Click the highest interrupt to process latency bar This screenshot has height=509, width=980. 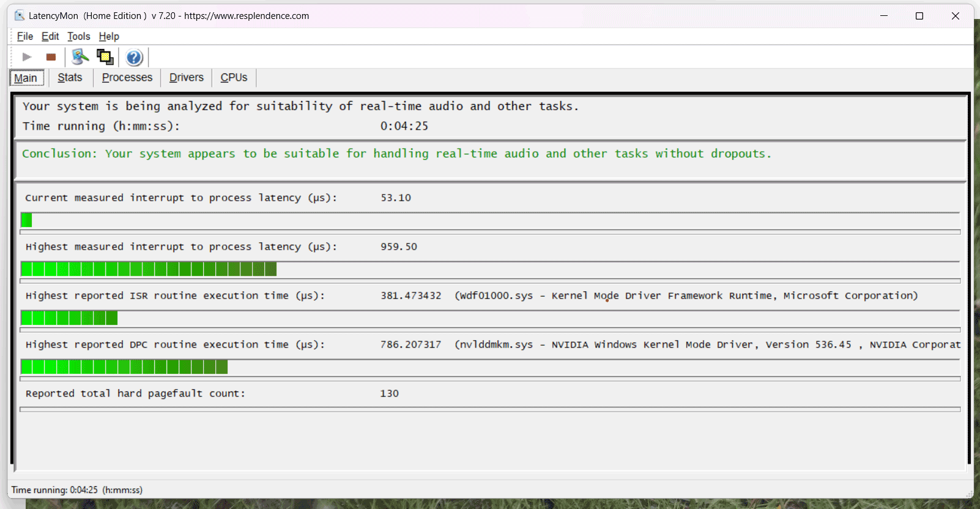click(x=490, y=269)
